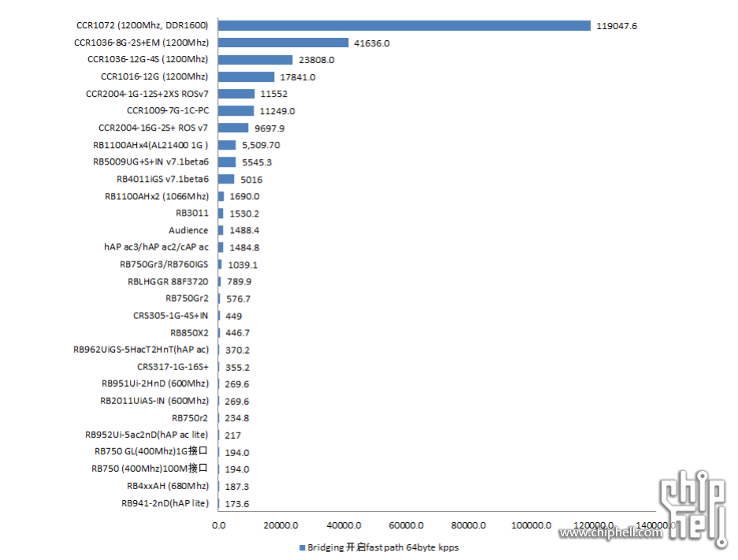Click the value 5,509.70
The width and height of the screenshot is (738, 560).
[x=261, y=145]
